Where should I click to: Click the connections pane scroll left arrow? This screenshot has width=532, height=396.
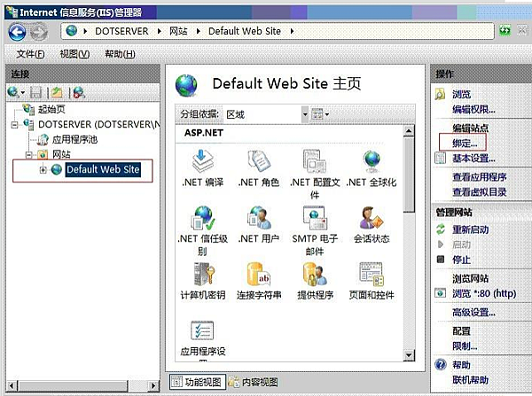pos(12,385)
